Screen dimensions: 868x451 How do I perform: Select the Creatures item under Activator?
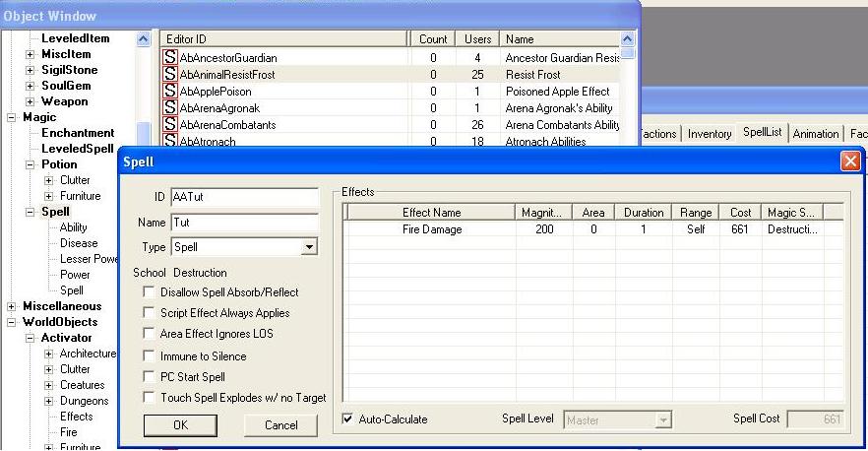[x=82, y=385]
